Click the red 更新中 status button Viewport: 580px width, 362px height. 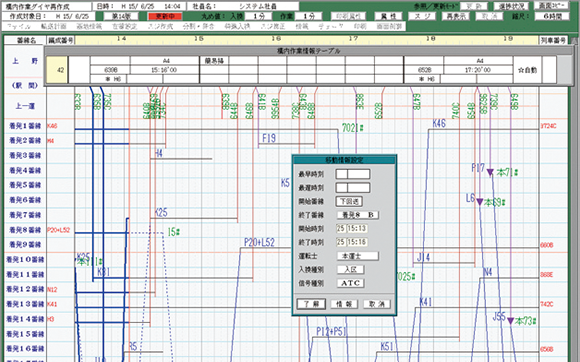[x=165, y=16]
